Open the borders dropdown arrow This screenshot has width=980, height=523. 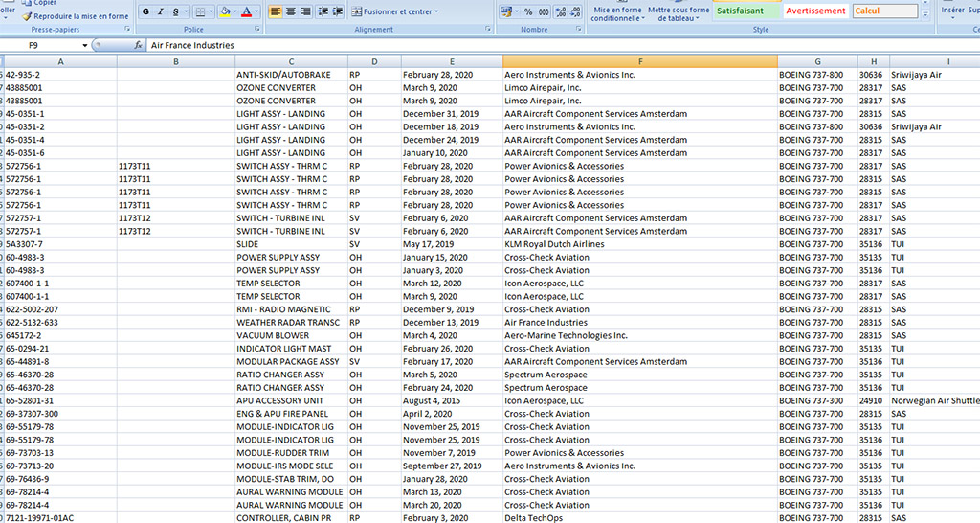pyautogui.click(x=211, y=11)
